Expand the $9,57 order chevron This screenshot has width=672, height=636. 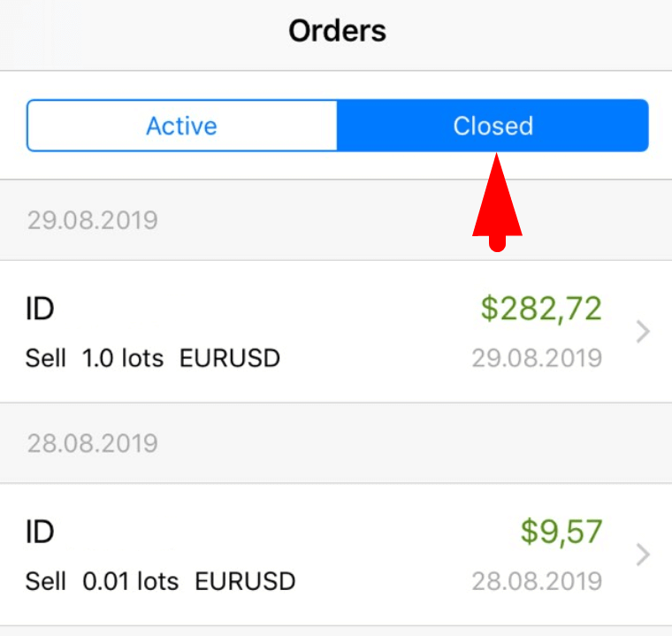pos(644,555)
